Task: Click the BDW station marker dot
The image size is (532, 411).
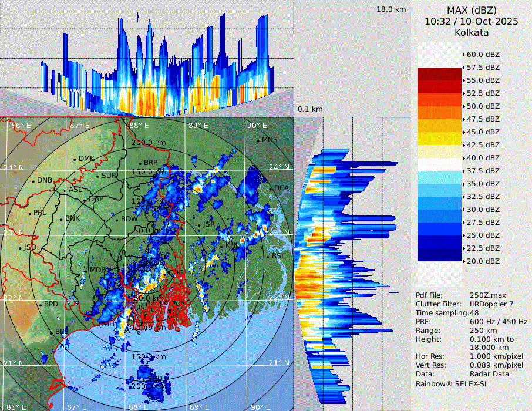Action: (117, 220)
